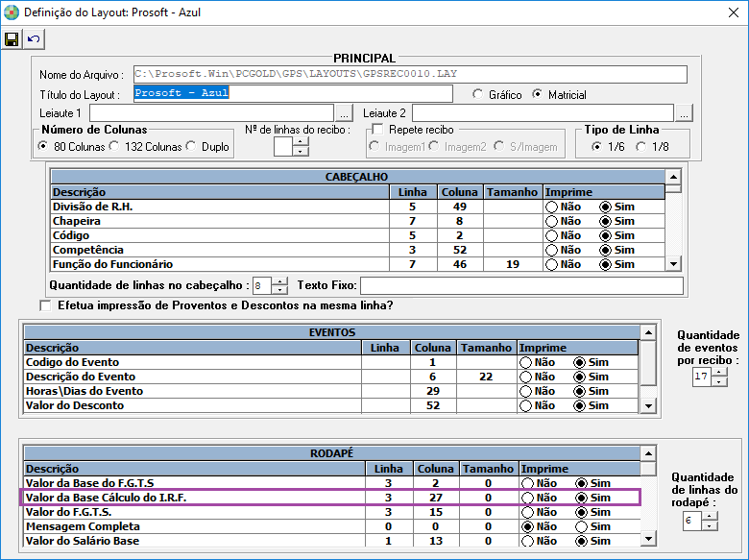Click Cabeçalho table scroll down arrow

[673, 264]
